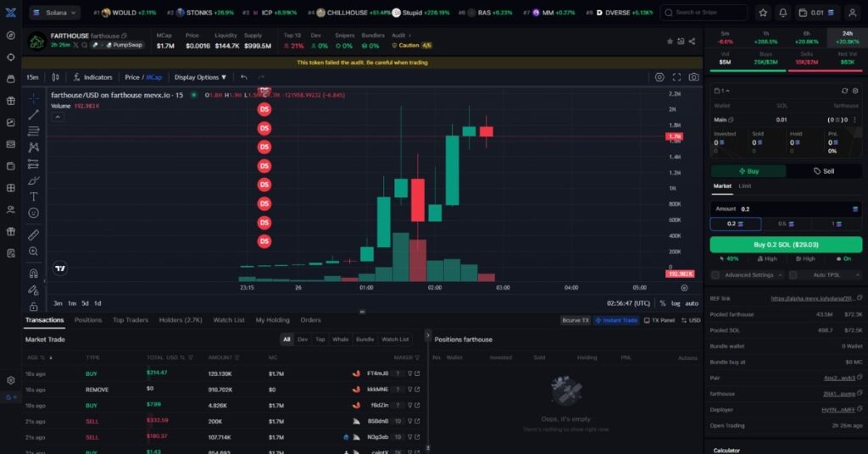Click the candlestick chart type icon
Viewport: 868px width, 454px height.
coord(55,77)
